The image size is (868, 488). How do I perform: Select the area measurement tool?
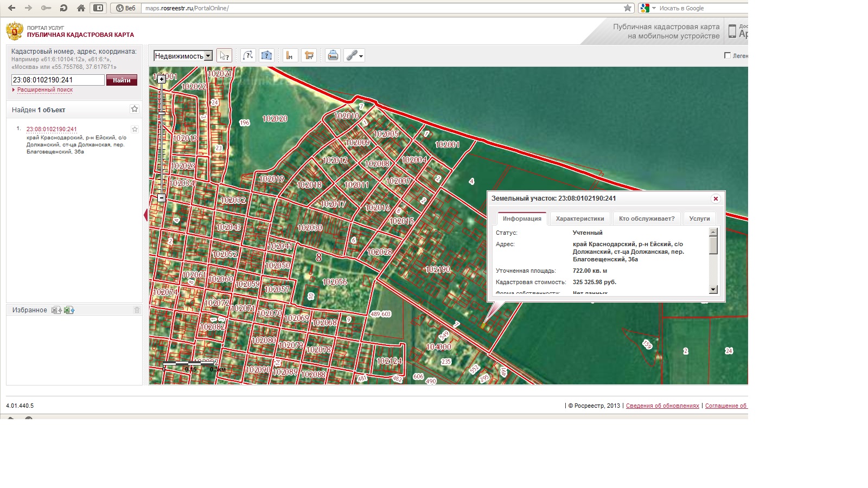[309, 56]
